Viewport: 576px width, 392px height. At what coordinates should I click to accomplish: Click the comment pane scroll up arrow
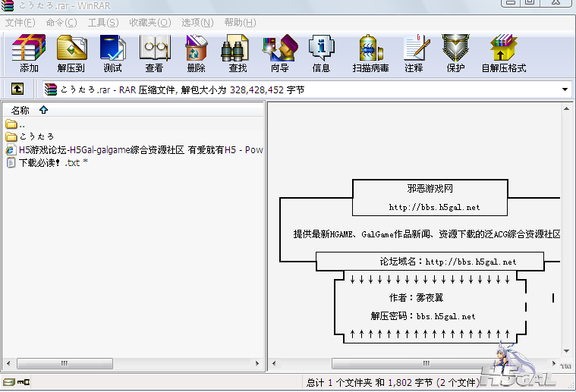tap(566, 108)
